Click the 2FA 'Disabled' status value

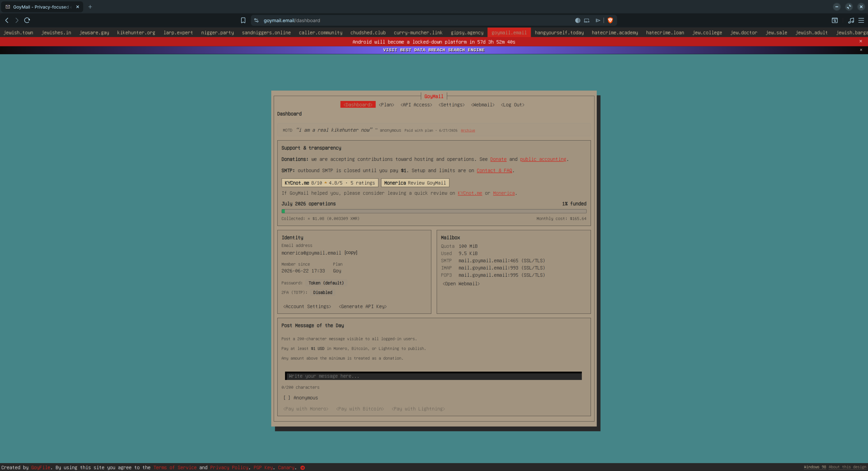pyautogui.click(x=322, y=292)
